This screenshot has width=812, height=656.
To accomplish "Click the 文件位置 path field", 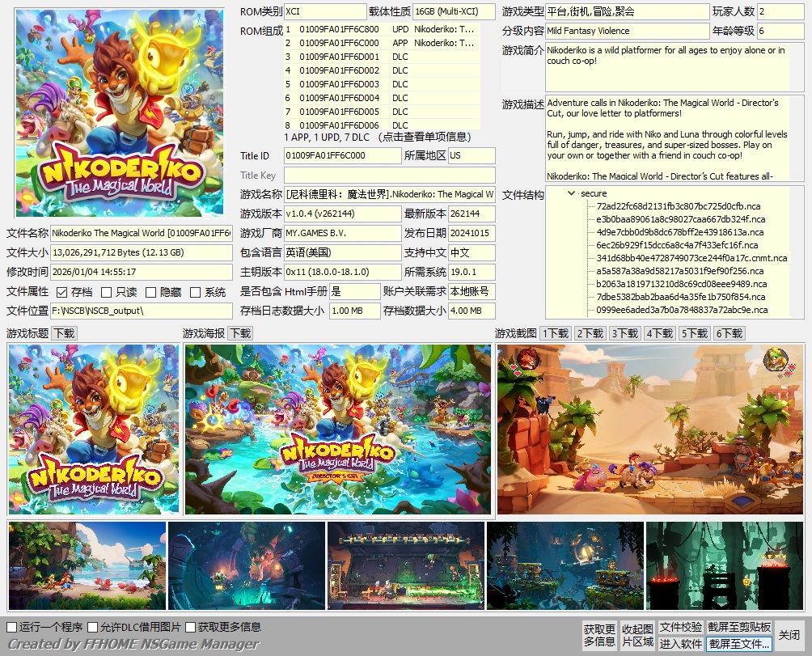I will coord(142,311).
